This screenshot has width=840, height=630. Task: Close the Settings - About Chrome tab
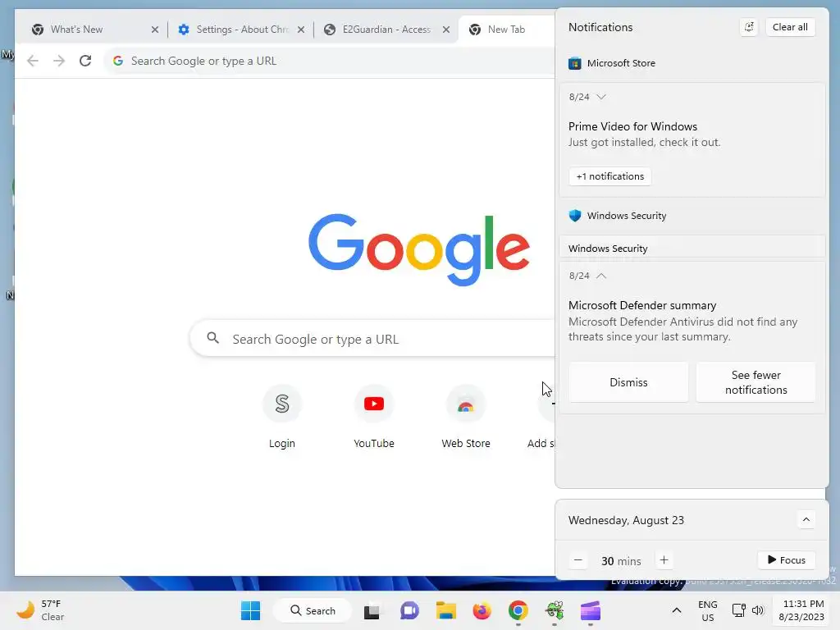pyautogui.click(x=301, y=30)
